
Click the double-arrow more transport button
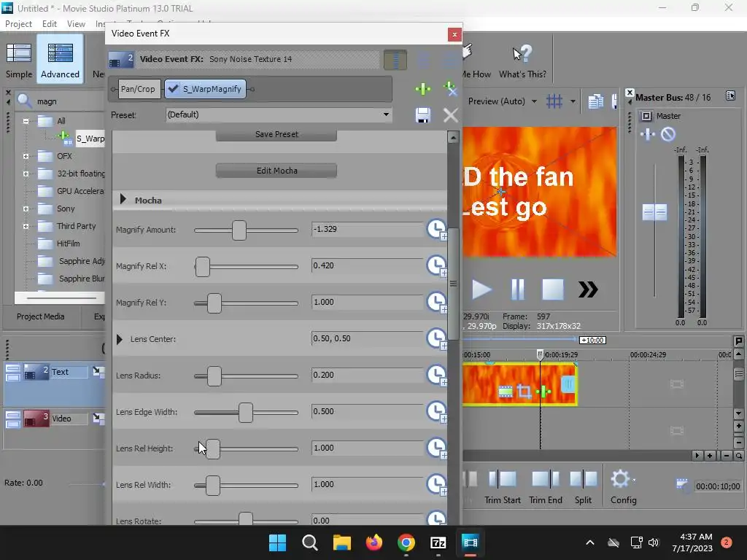[588, 289]
